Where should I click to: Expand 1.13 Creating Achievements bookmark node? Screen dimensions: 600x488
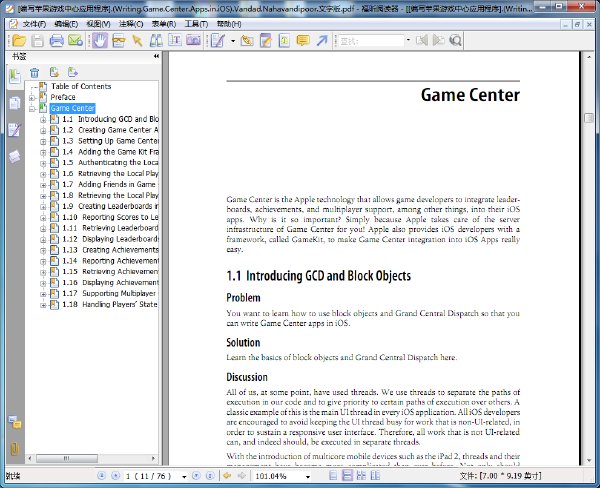43,250
